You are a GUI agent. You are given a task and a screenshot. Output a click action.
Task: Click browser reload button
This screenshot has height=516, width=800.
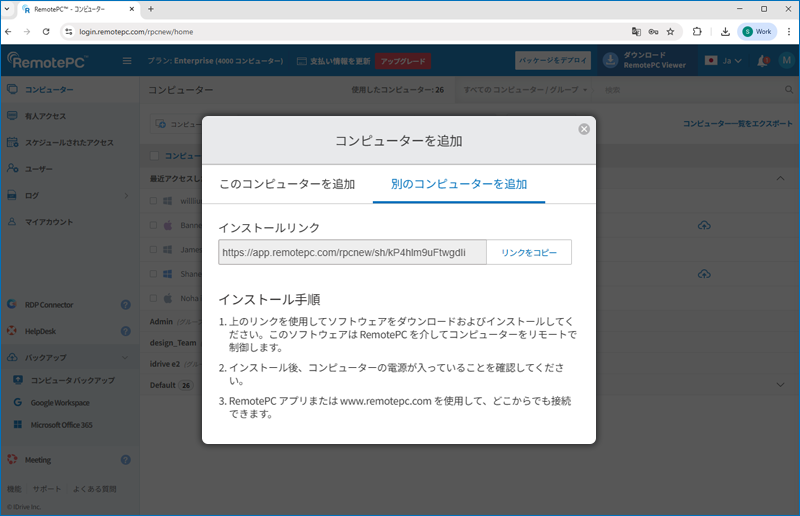(46, 32)
